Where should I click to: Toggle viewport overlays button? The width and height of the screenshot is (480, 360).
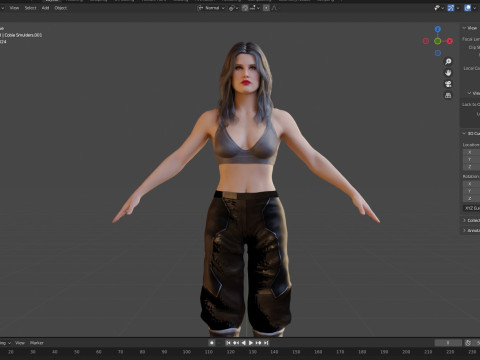point(468,8)
